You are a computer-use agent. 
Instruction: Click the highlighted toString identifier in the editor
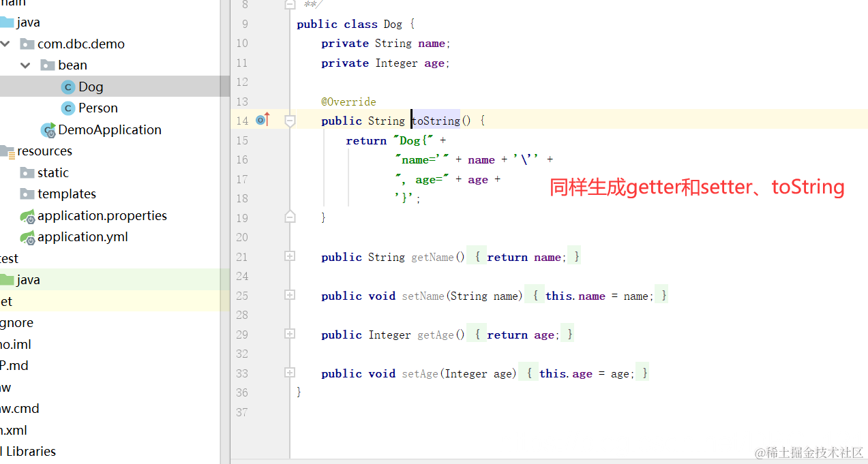tap(435, 121)
